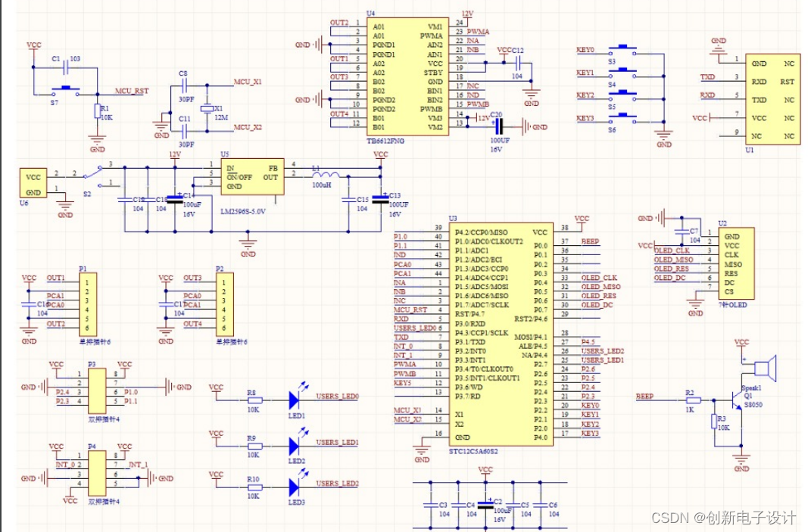808x532 pixels.
Task: Click the TXD label at U1 pin 3
Action: pyautogui.click(x=707, y=76)
